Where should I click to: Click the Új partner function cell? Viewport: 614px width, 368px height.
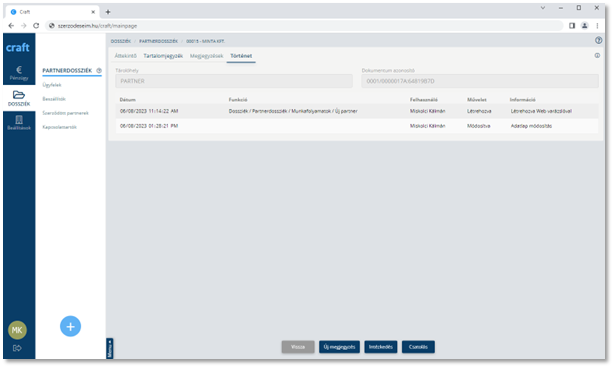[x=293, y=111]
